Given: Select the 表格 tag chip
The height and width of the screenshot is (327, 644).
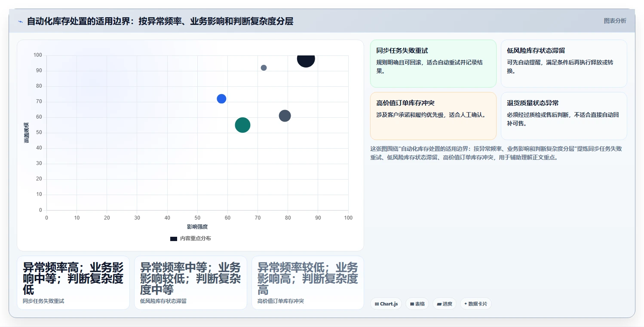Looking at the screenshot, I should pos(417,304).
